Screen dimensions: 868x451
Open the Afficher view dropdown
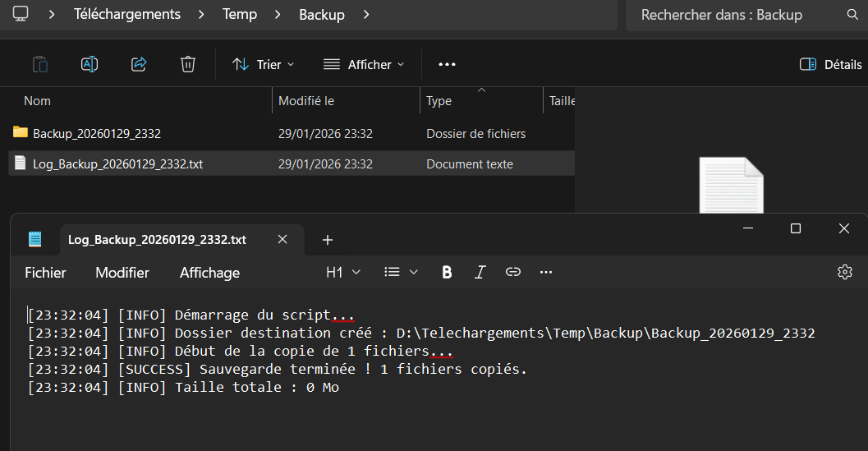[x=364, y=64]
